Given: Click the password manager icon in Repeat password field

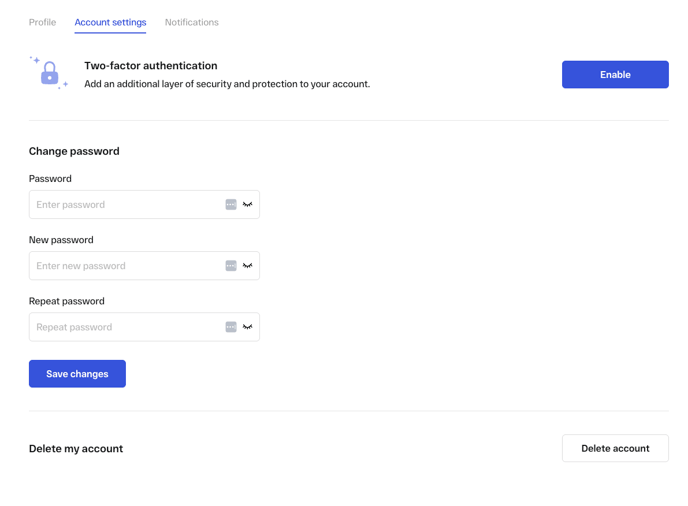Looking at the screenshot, I should (x=231, y=327).
